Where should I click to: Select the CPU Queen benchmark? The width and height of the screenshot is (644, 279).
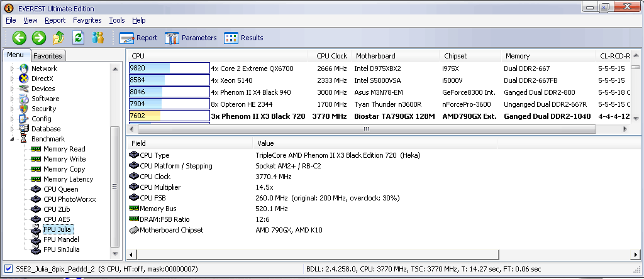click(x=60, y=189)
